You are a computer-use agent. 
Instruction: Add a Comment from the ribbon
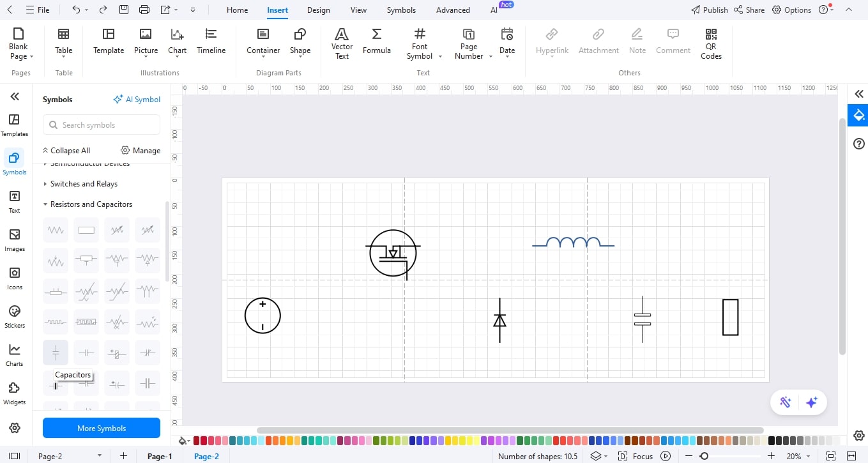pos(673,43)
